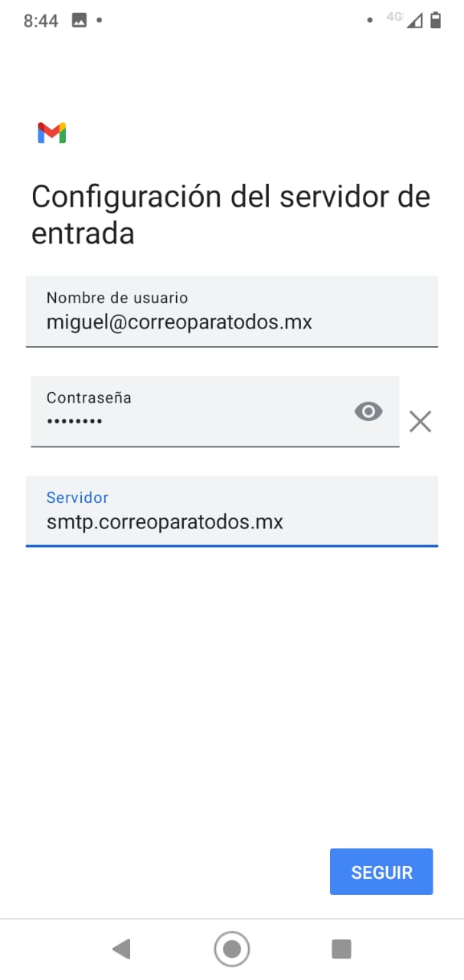
Task: Tap the notification dot beside the image icon
Action: [100, 20]
